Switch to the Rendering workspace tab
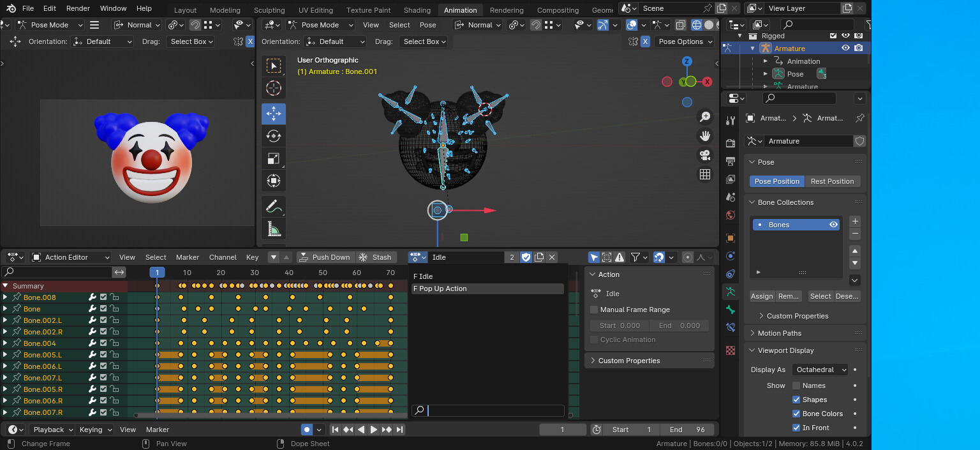980x450 pixels. pos(507,10)
